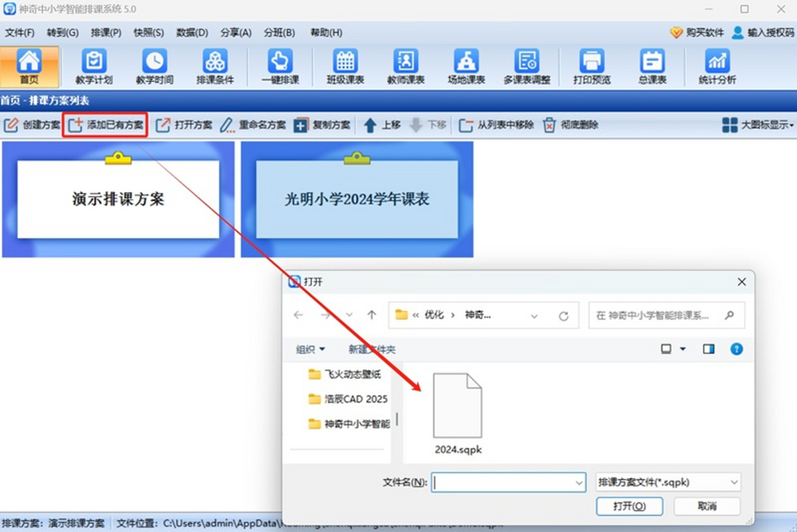Open the dialog help icon

click(736, 349)
